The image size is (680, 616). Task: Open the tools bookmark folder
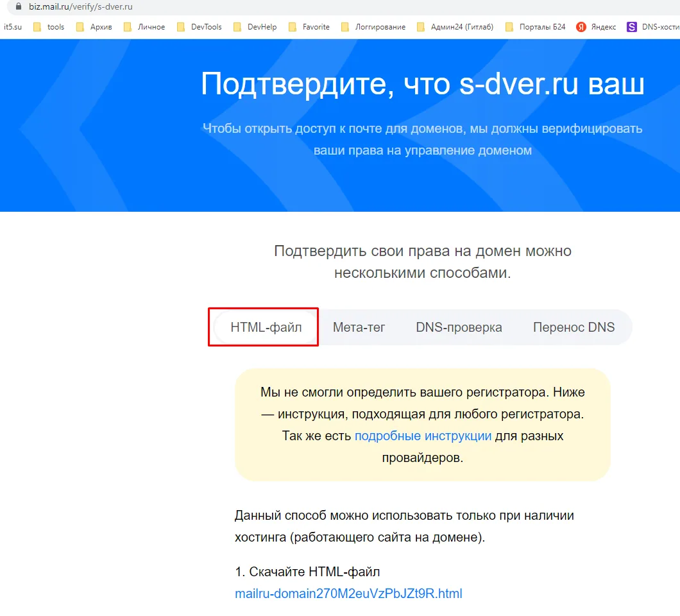coord(49,27)
